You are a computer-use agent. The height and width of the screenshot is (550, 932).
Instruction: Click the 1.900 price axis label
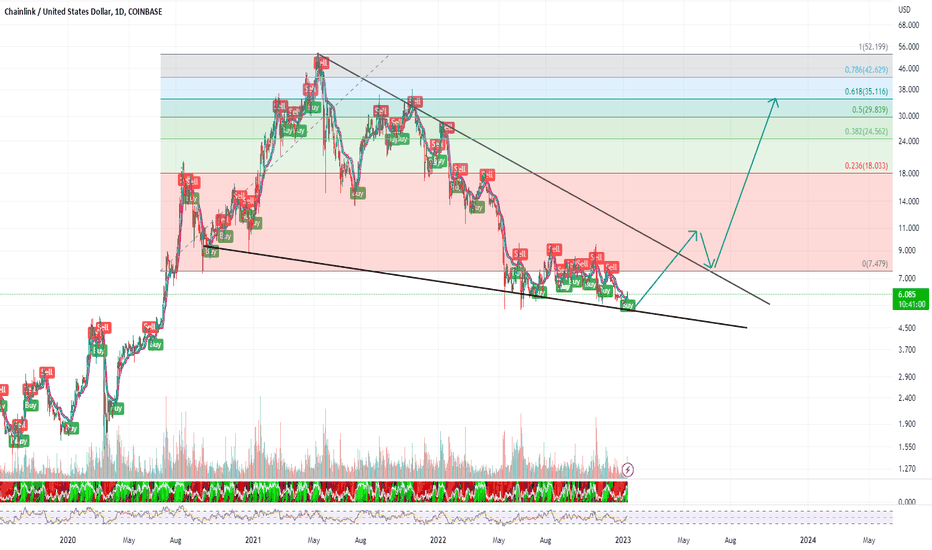(907, 425)
